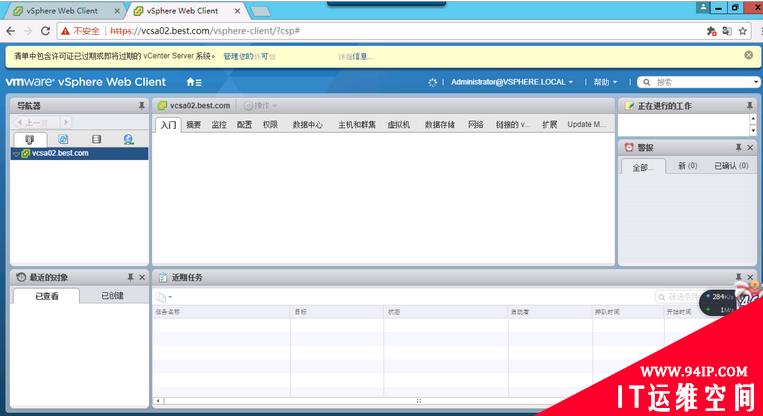This screenshot has width=763, height=416.
Task: Open the Administrator@VSPHERE.LOCAL user dropdown
Action: [511, 82]
